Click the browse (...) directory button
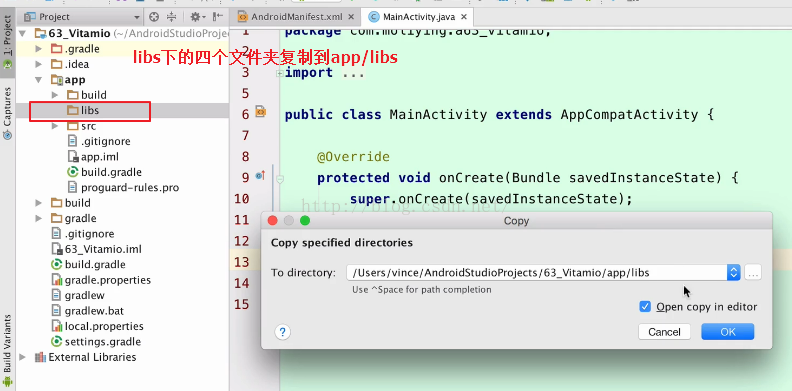Screen dimensions: 792x391 tap(753, 273)
